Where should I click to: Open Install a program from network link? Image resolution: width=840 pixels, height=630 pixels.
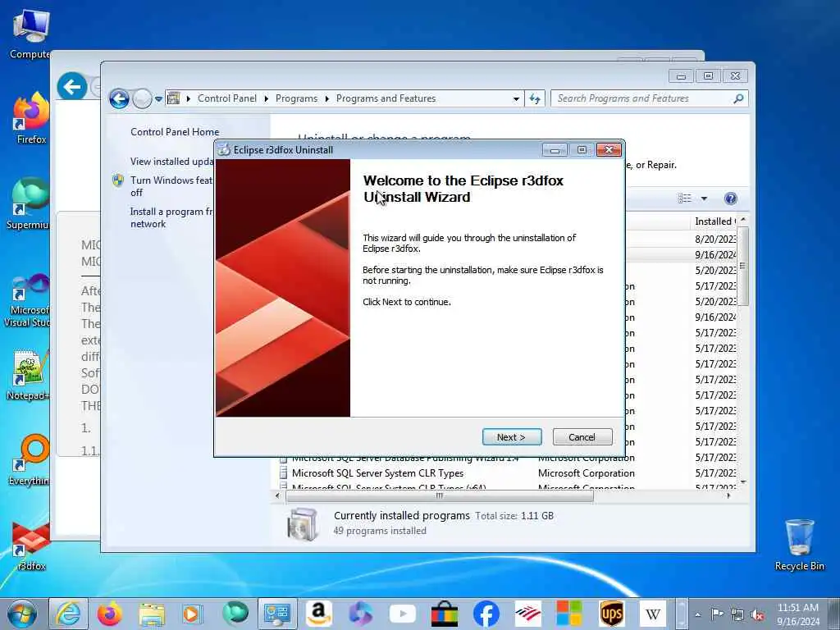[x=171, y=217]
